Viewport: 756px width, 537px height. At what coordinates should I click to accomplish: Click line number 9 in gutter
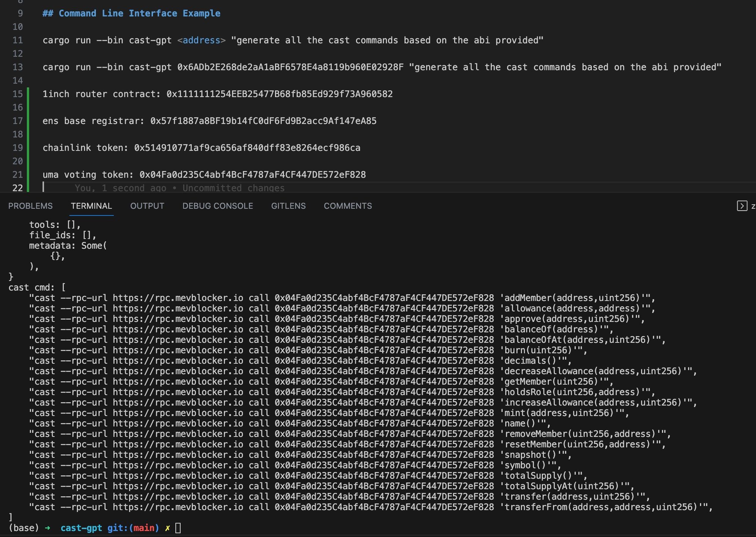[x=20, y=13]
